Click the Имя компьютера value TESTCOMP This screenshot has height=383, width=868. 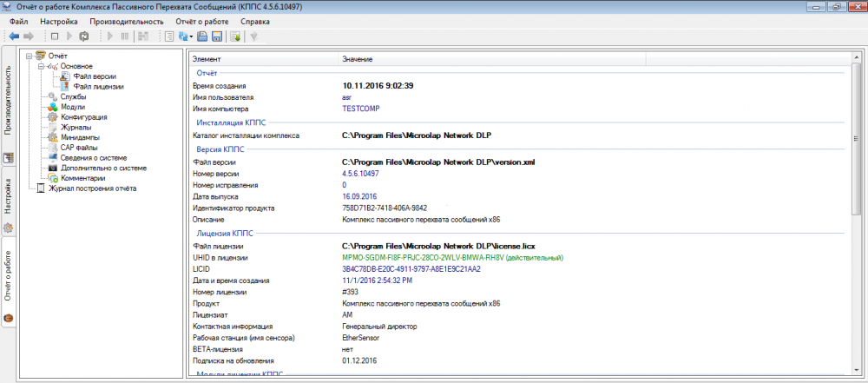(x=362, y=109)
